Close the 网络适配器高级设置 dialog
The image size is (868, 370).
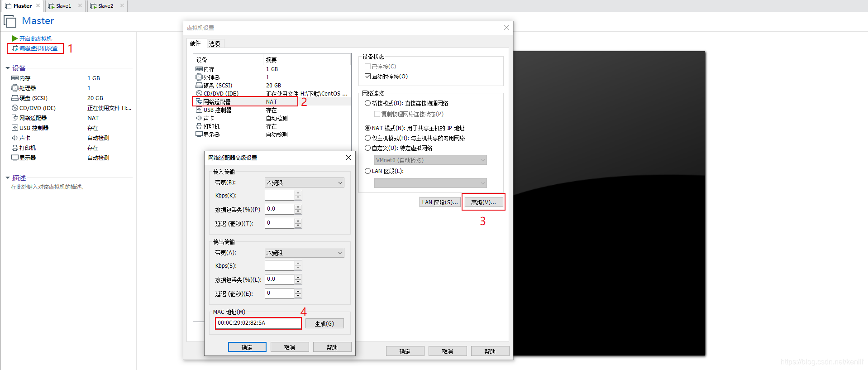point(348,158)
